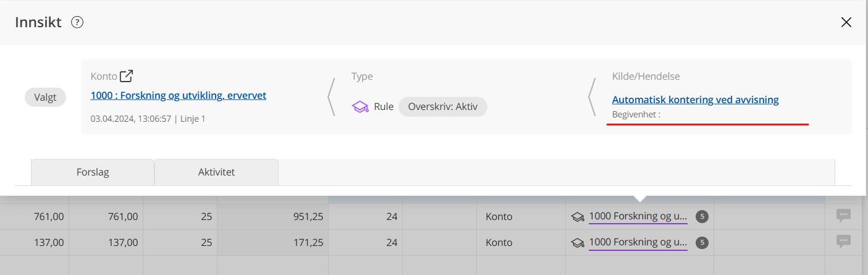The width and height of the screenshot is (868, 275).
Task: Click the chevron between Konto and Type
Action: point(331,97)
